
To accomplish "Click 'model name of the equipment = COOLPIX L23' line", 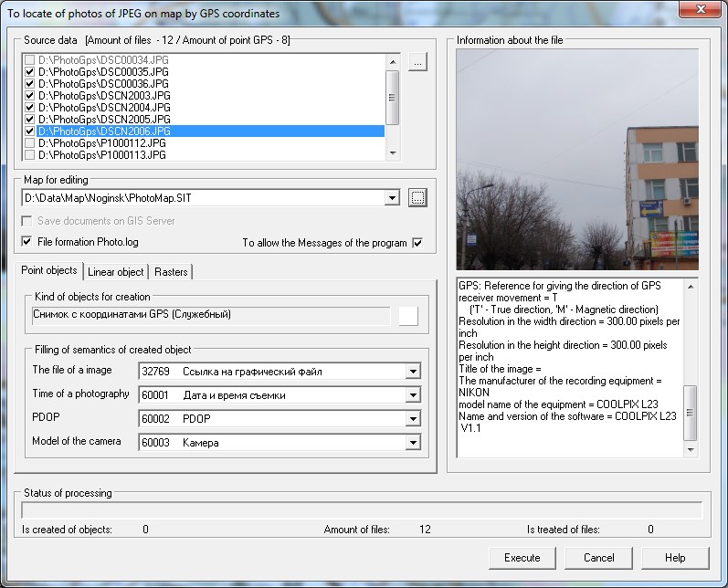I will (x=558, y=404).
